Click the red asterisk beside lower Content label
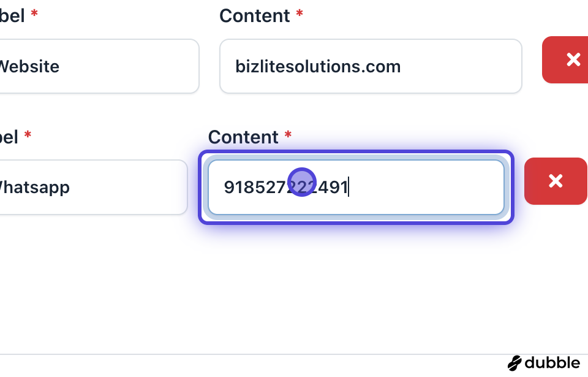The height and width of the screenshot is (377, 588). coord(288,135)
